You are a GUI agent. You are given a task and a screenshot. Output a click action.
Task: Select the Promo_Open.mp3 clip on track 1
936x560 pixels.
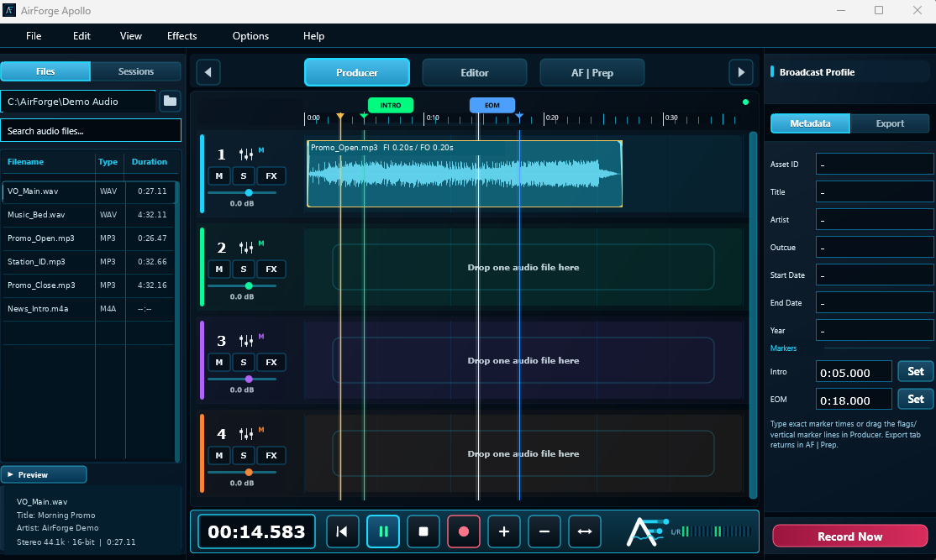465,174
